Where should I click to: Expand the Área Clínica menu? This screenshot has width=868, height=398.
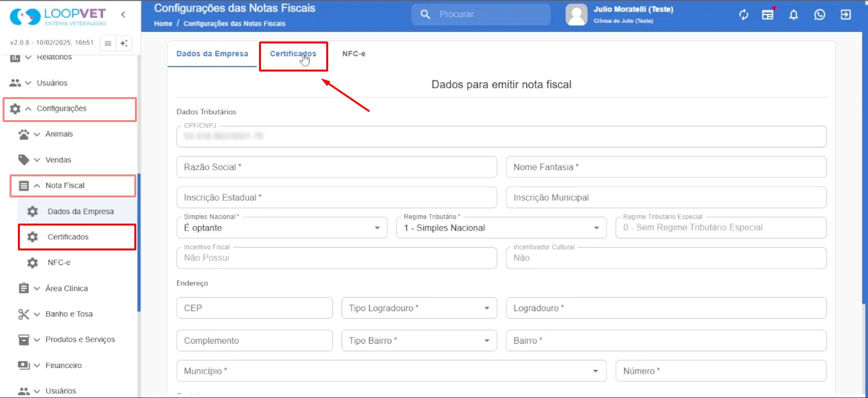pos(37,288)
